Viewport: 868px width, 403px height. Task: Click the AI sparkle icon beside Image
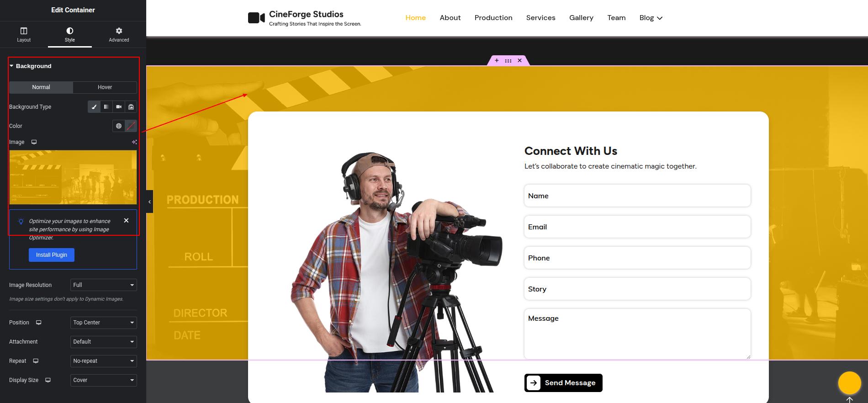134,142
